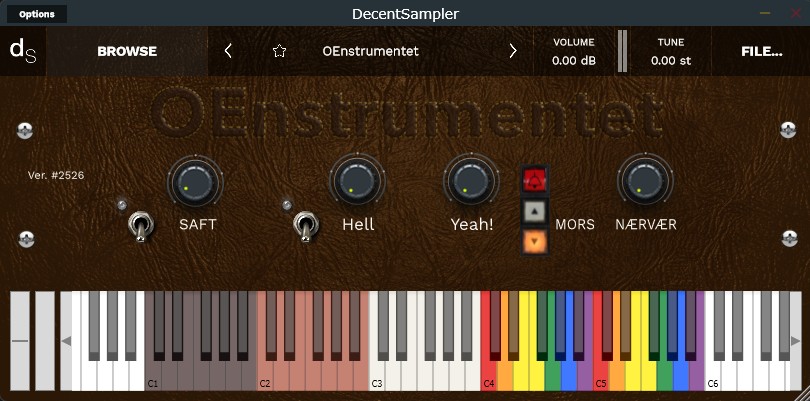Viewport: 810px width, 401px height.
Task: Click the DecentSampler dS logo icon
Action: pyautogui.click(x=22, y=51)
